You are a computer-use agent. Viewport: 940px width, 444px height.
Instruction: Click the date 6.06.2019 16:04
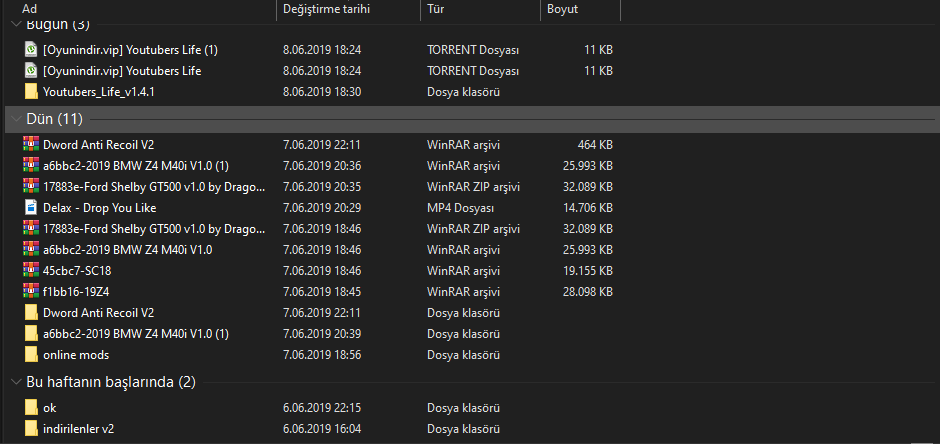pyautogui.click(x=322, y=428)
